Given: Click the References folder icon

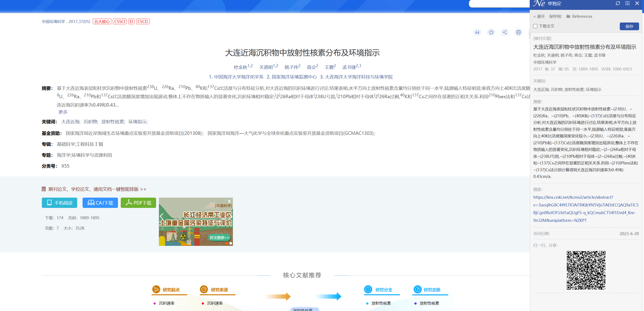Looking at the screenshot, I should point(568,16).
